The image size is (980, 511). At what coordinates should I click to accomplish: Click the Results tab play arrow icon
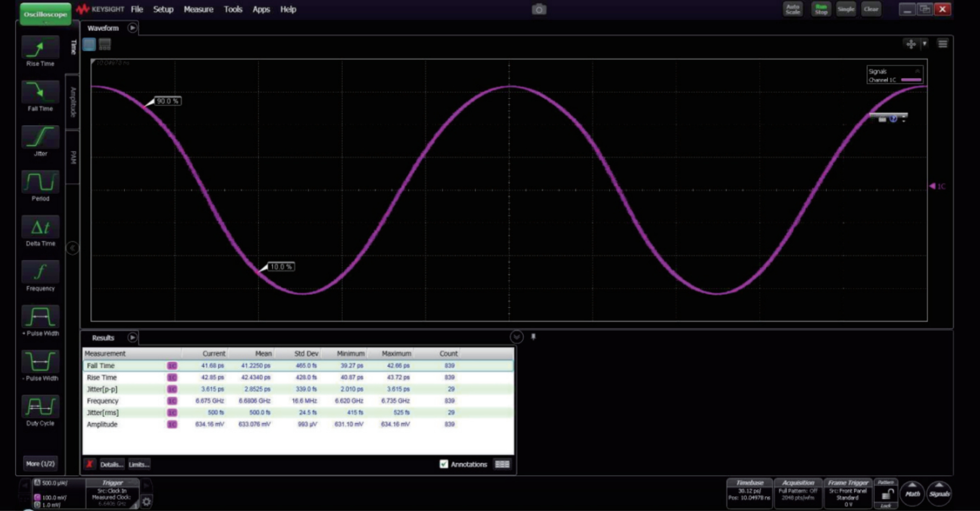click(x=132, y=337)
